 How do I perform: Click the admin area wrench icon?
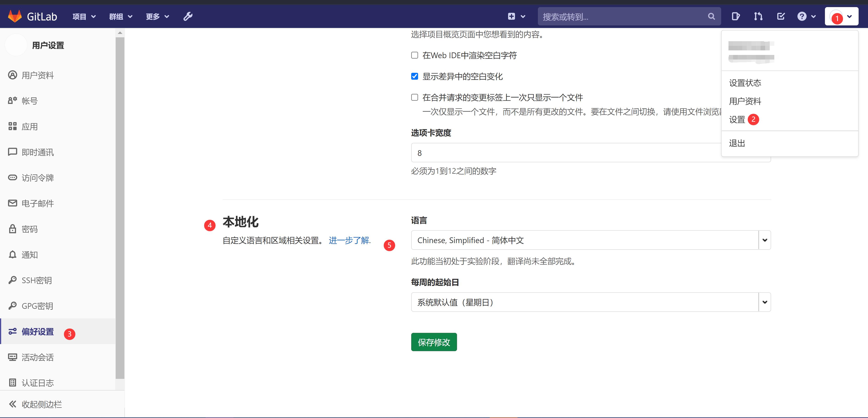pyautogui.click(x=188, y=16)
